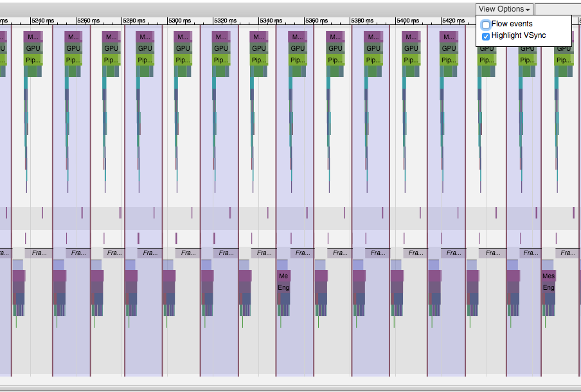Open the View Options dropdown
The height and width of the screenshot is (392, 581).
click(x=505, y=9)
